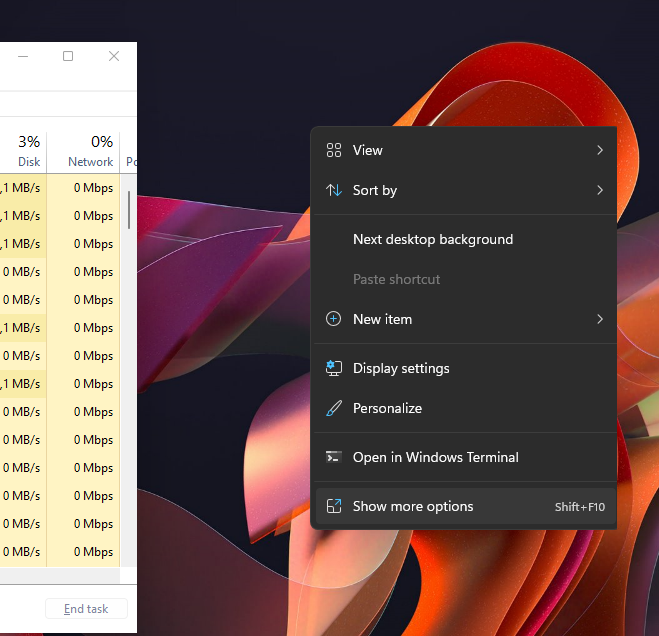Click the Display settings monitor icon

[334, 368]
